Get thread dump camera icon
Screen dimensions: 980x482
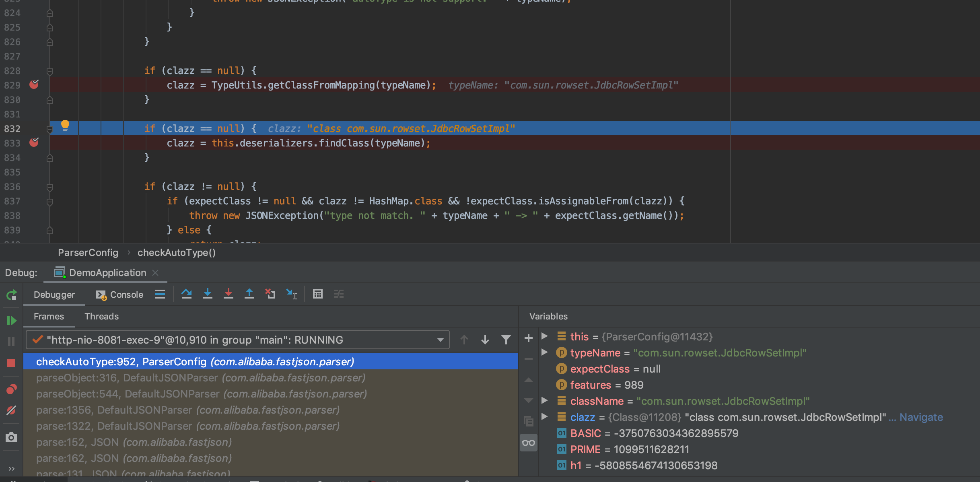11,437
